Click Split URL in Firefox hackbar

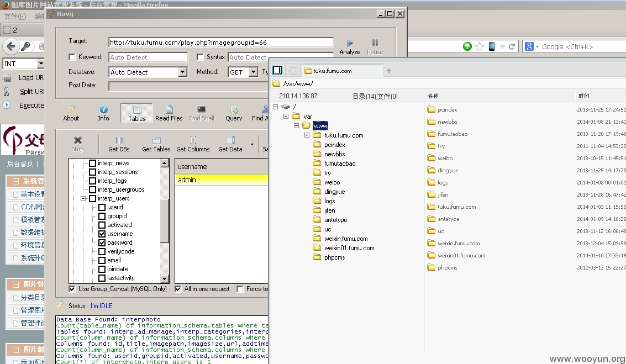(24, 91)
